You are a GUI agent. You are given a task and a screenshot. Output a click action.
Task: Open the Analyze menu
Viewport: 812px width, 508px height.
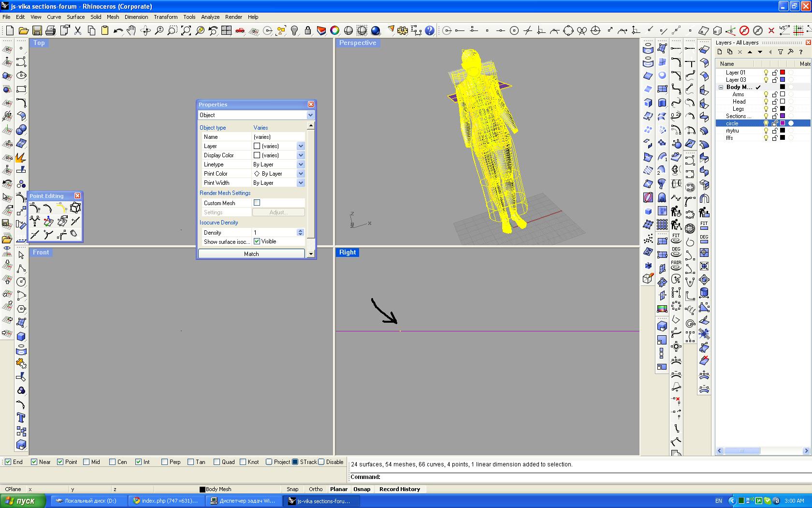[x=210, y=17]
